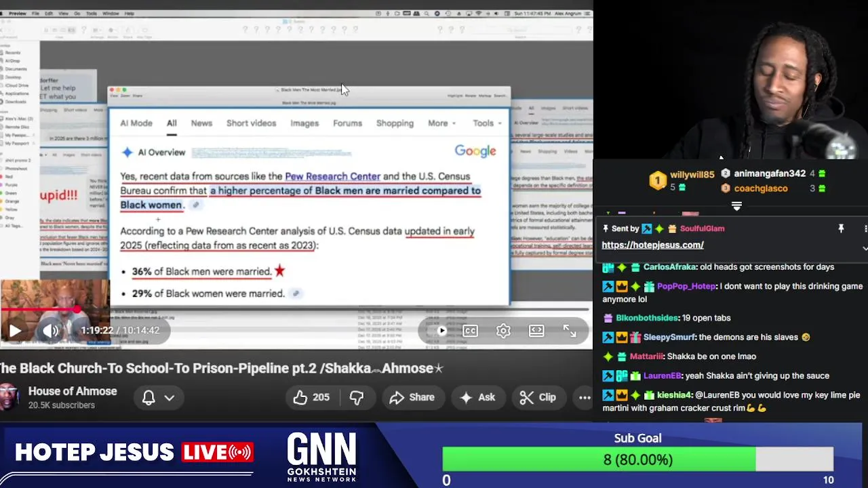Expand notification options chevron
The image size is (868, 488).
[170, 398]
